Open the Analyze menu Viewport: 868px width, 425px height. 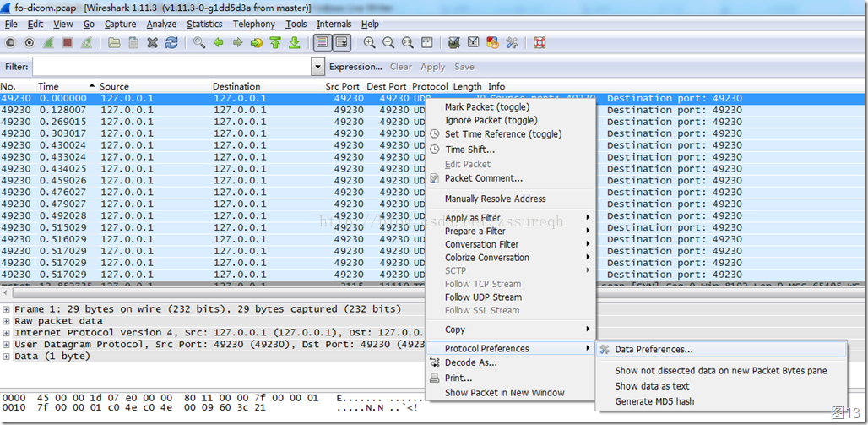pyautogui.click(x=161, y=24)
